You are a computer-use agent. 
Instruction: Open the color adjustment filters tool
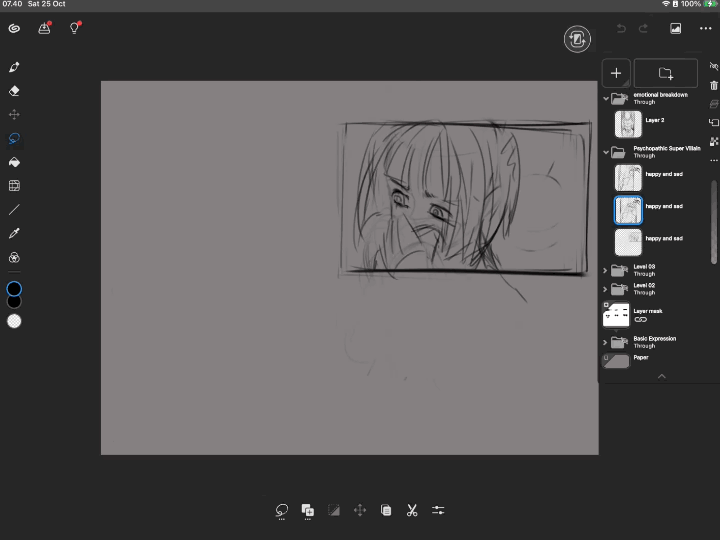click(14, 257)
